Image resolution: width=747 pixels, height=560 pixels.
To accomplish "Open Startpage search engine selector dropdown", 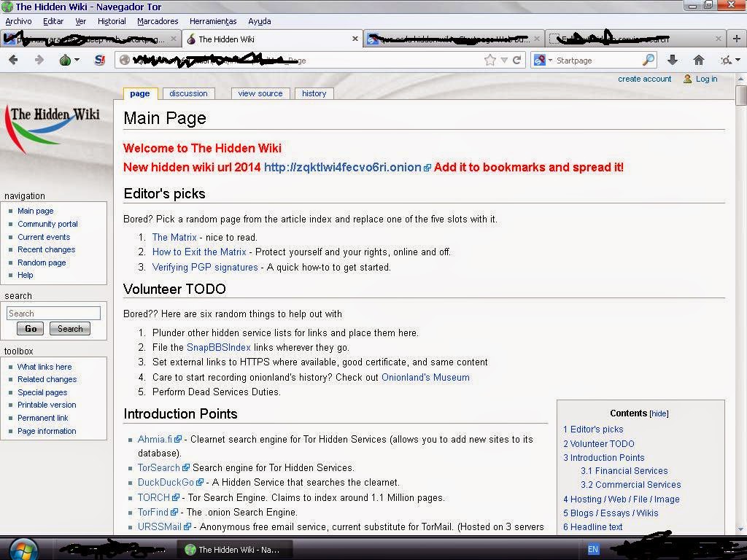I will point(543,61).
